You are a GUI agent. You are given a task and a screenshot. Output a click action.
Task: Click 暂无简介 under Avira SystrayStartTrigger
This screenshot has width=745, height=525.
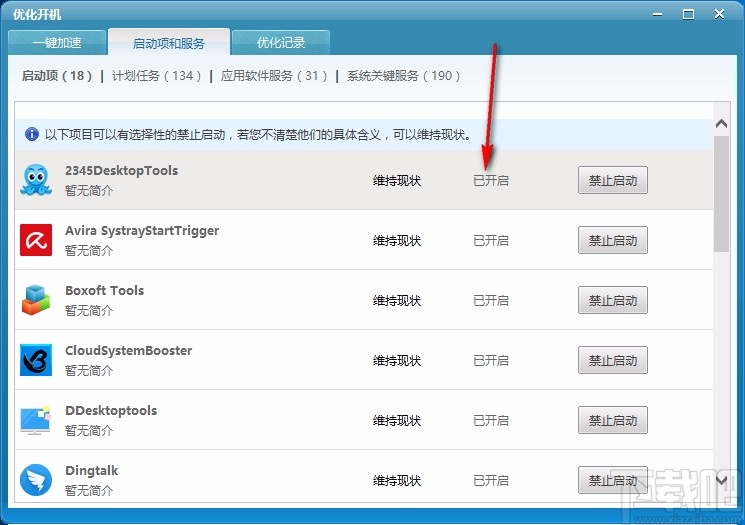(x=89, y=250)
